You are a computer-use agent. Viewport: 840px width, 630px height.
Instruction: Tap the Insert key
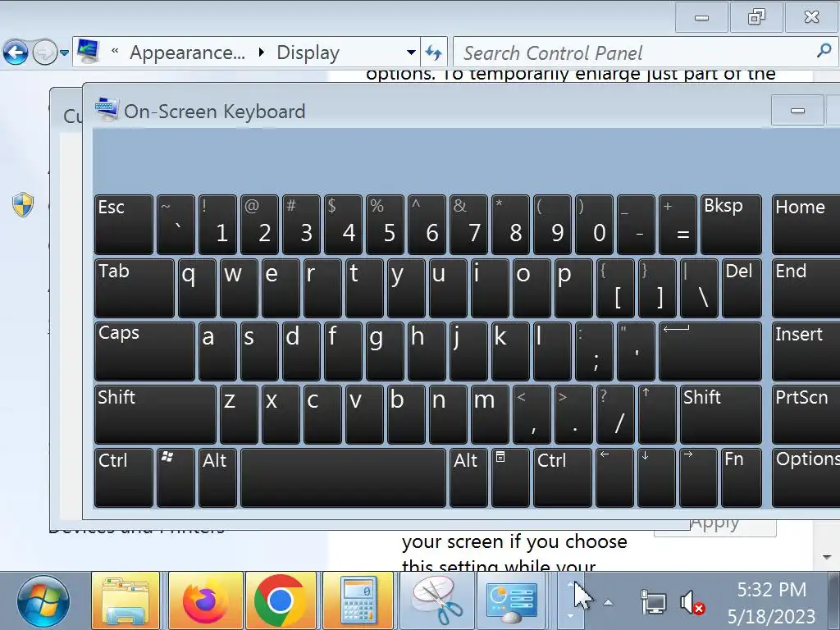pyautogui.click(x=806, y=351)
